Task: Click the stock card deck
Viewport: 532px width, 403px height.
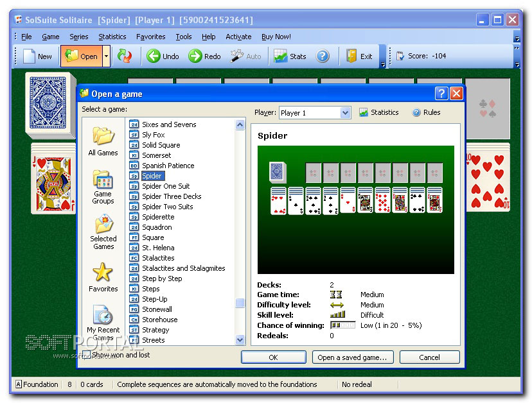Action: coord(51,106)
